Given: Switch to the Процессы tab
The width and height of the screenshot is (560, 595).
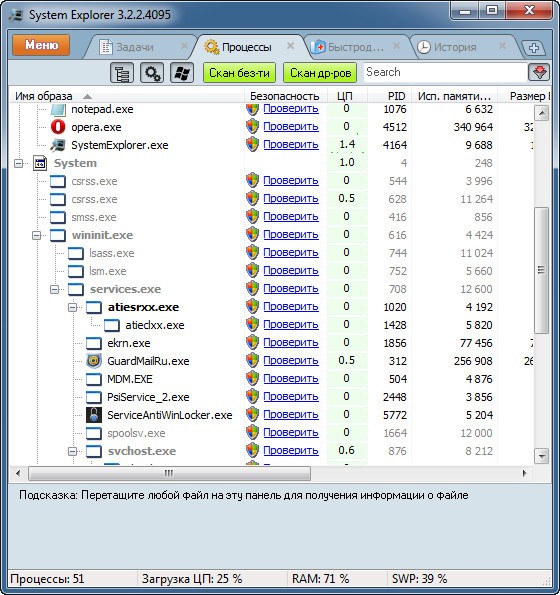Looking at the screenshot, I should pyautogui.click(x=247, y=47).
